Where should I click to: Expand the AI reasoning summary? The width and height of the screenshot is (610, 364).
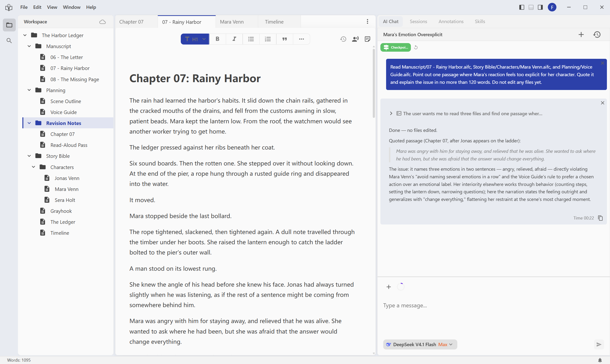pyautogui.click(x=391, y=113)
